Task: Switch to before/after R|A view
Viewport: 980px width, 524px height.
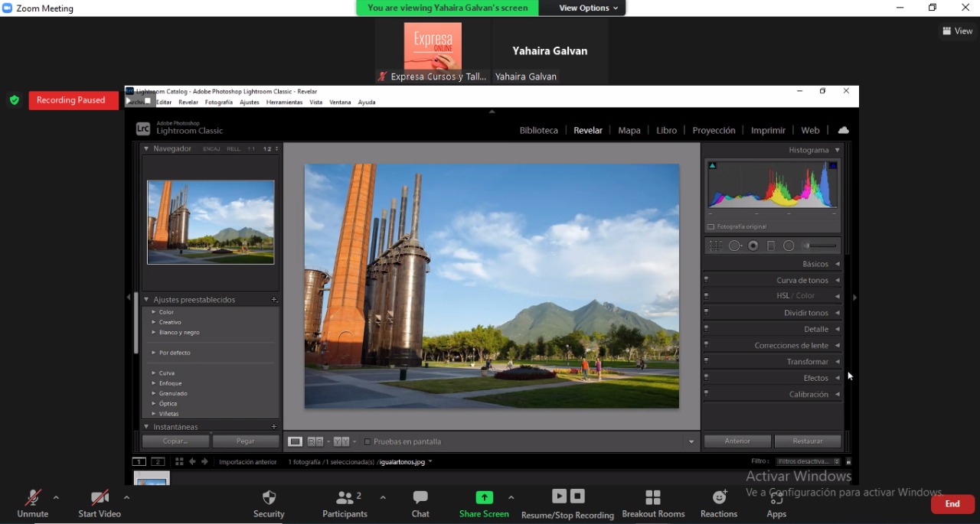Action: click(x=315, y=441)
